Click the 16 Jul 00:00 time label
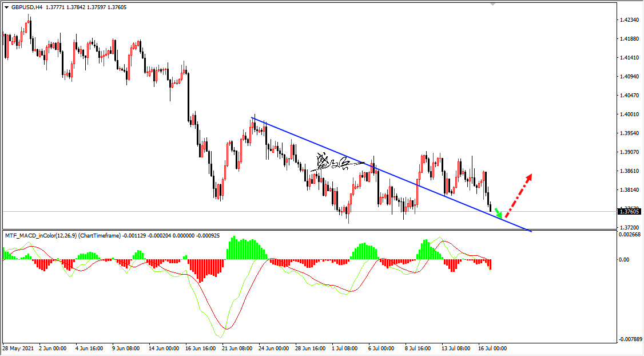 [x=492, y=348]
